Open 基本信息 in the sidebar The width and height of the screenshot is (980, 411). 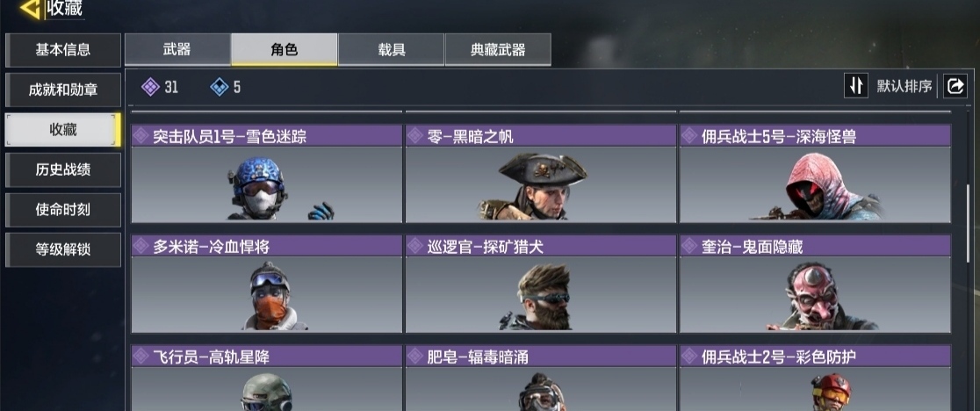pyautogui.click(x=63, y=50)
